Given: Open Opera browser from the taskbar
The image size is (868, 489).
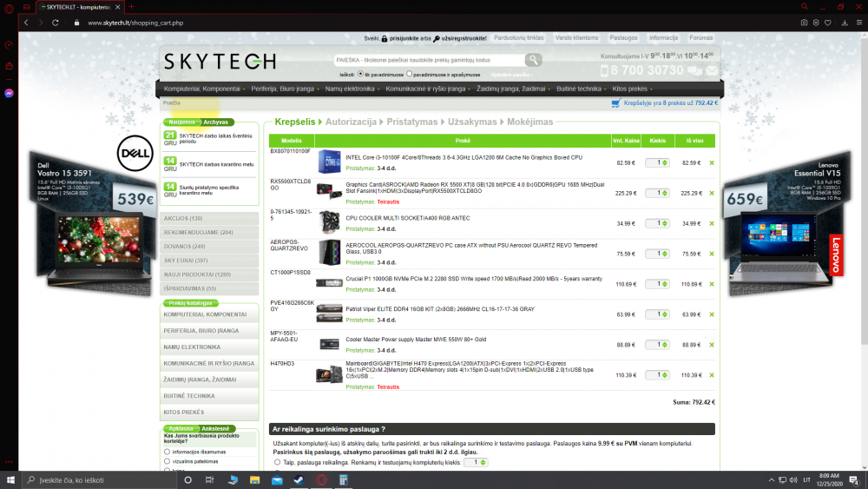Looking at the screenshot, I should 321,480.
